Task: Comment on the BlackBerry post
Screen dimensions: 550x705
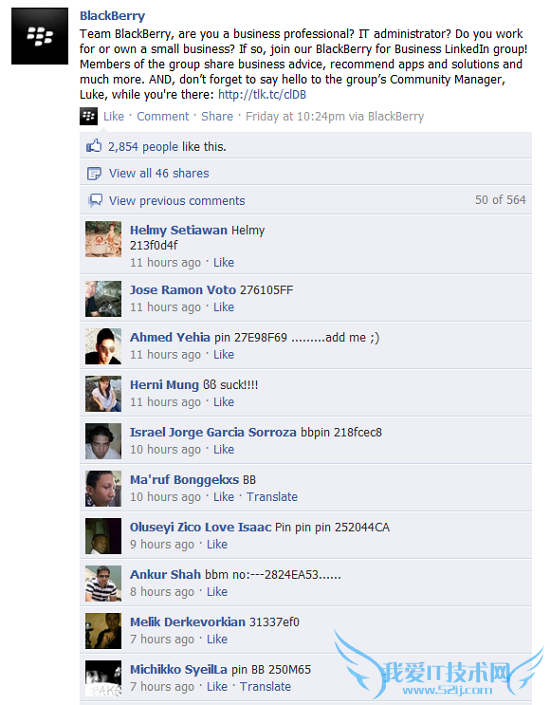Action: (163, 116)
